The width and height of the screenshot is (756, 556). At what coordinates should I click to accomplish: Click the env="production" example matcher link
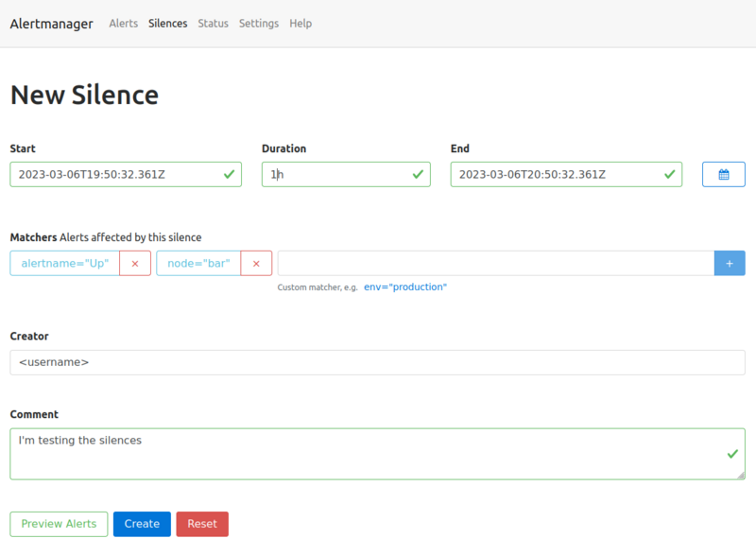405,287
